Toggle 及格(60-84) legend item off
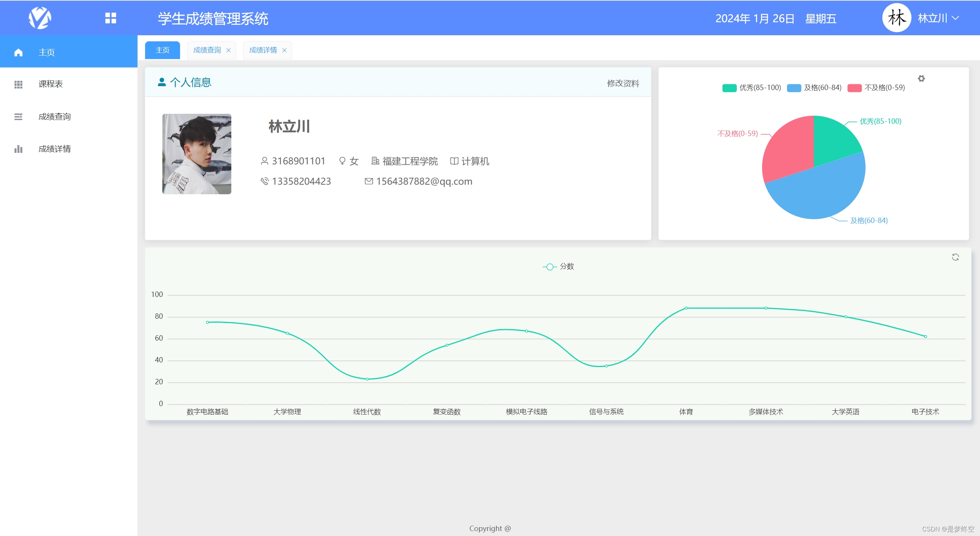 click(x=814, y=88)
